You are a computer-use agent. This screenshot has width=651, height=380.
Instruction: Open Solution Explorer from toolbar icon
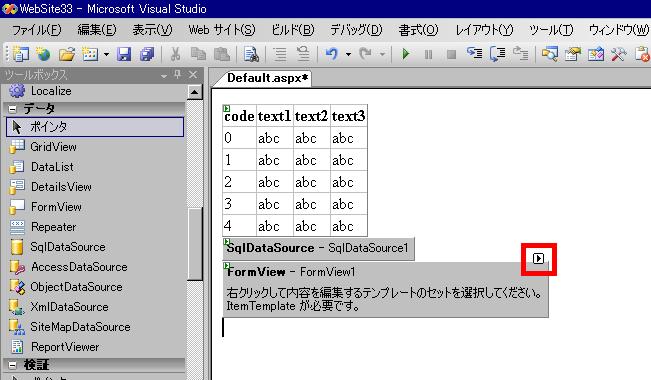pos(549,54)
